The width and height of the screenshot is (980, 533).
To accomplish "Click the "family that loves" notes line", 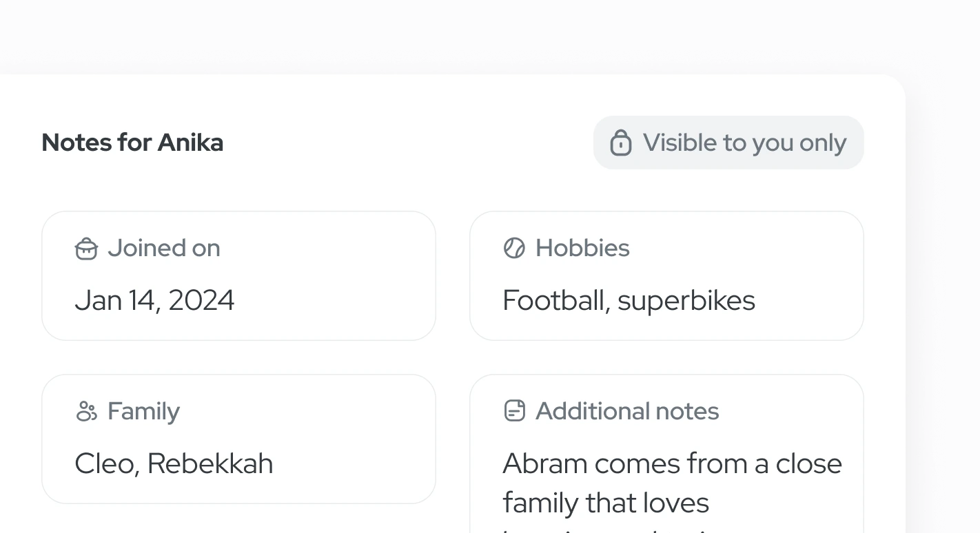I will (x=606, y=503).
